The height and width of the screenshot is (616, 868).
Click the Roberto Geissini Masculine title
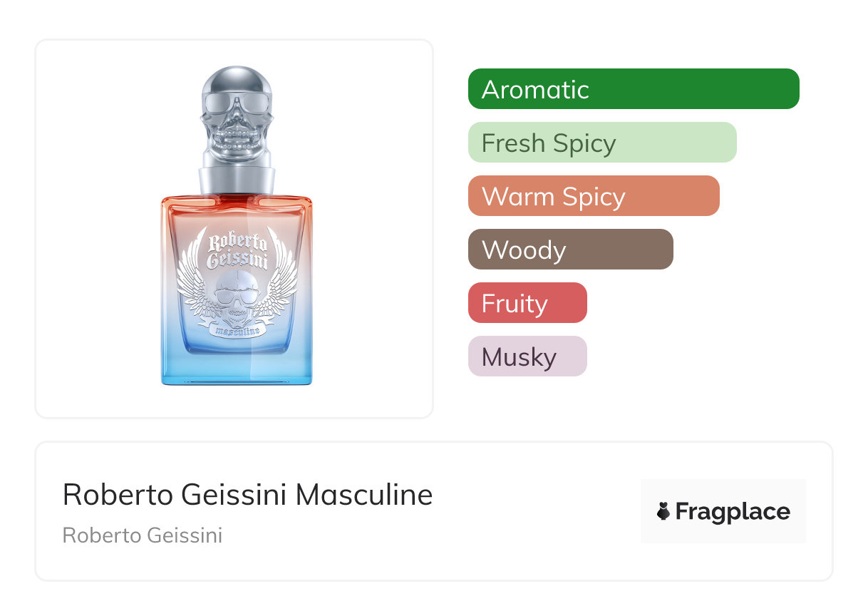(x=247, y=495)
